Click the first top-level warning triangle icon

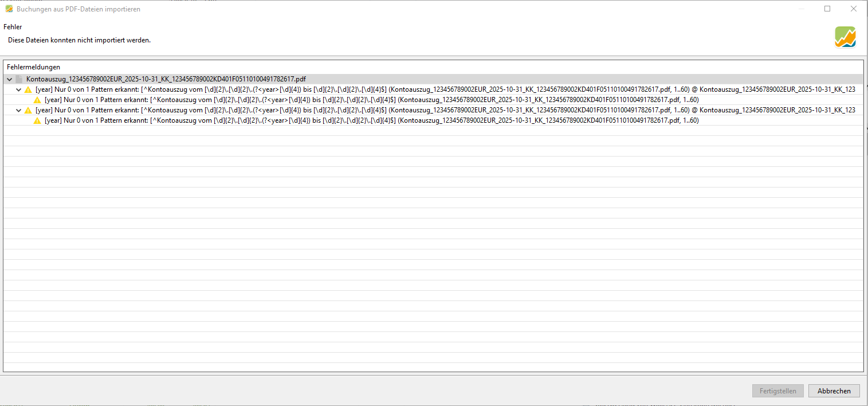coord(28,89)
